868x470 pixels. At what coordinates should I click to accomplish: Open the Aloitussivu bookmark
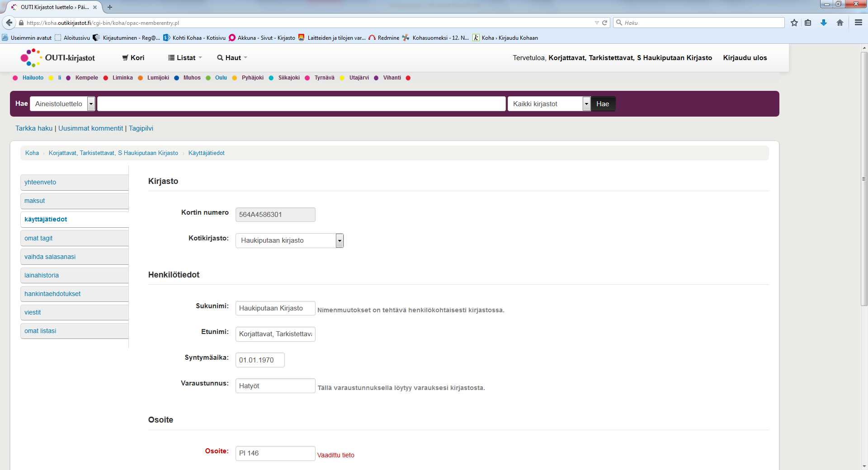(x=72, y=38)
